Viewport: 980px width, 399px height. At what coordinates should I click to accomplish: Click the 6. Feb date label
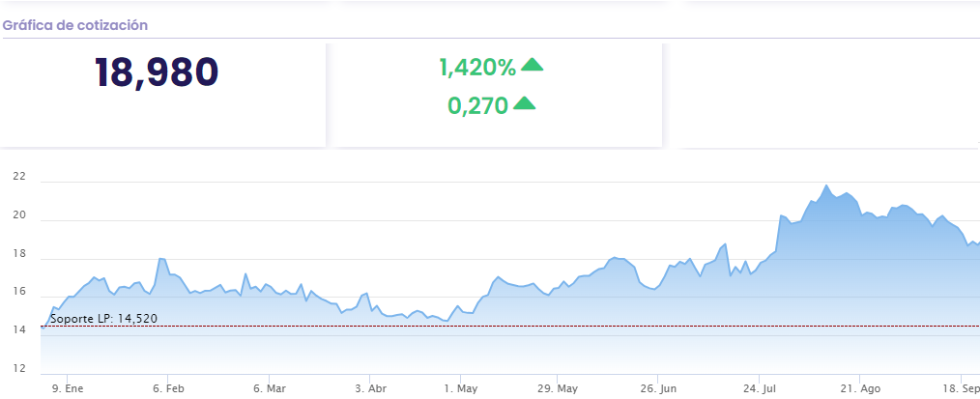(168, 388)
